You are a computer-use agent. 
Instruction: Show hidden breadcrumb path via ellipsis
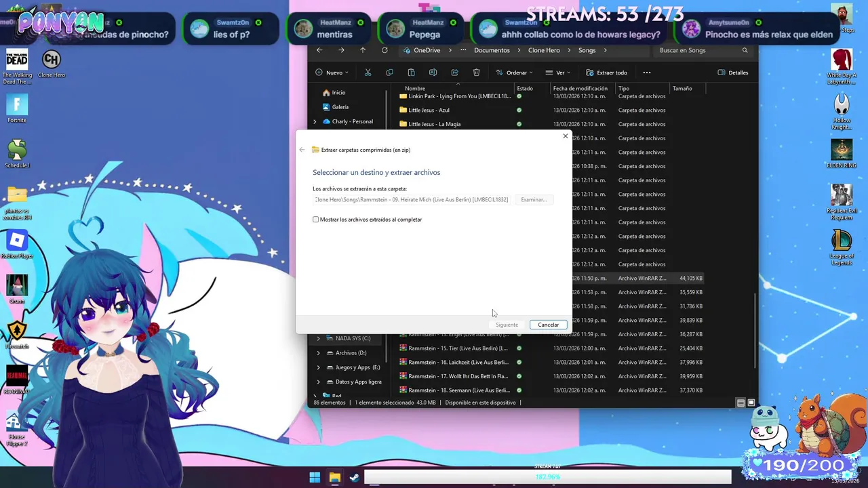coord(463,50)
